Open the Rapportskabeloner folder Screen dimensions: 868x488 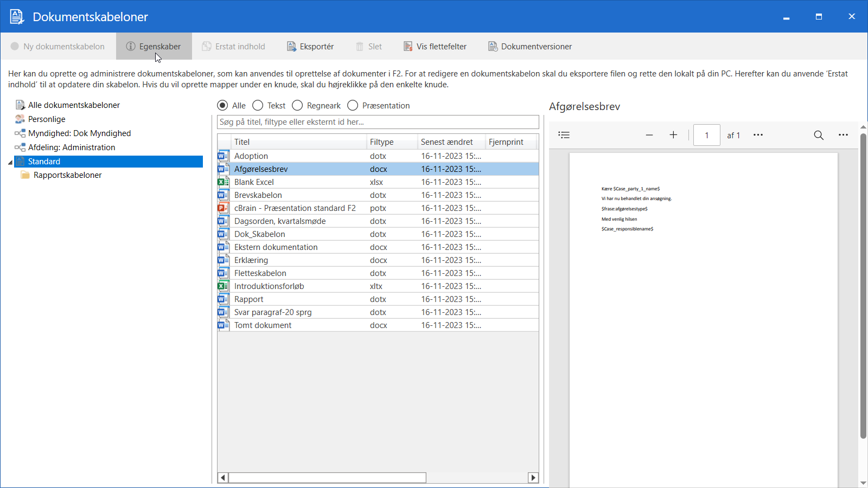pyautogui.click(x=67, y=175)
